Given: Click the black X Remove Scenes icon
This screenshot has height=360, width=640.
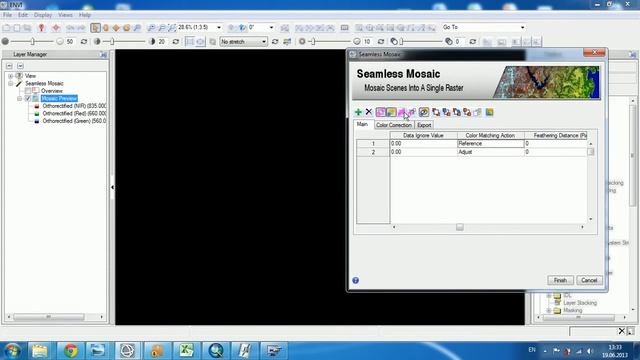Looking at the screenshot, I should [369, 112].
